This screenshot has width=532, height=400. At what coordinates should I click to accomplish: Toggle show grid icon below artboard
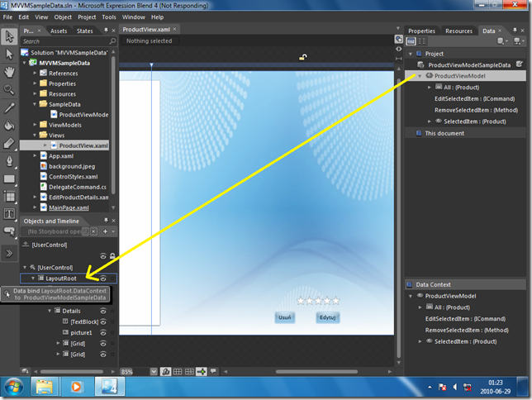click(x=178, y=371)
